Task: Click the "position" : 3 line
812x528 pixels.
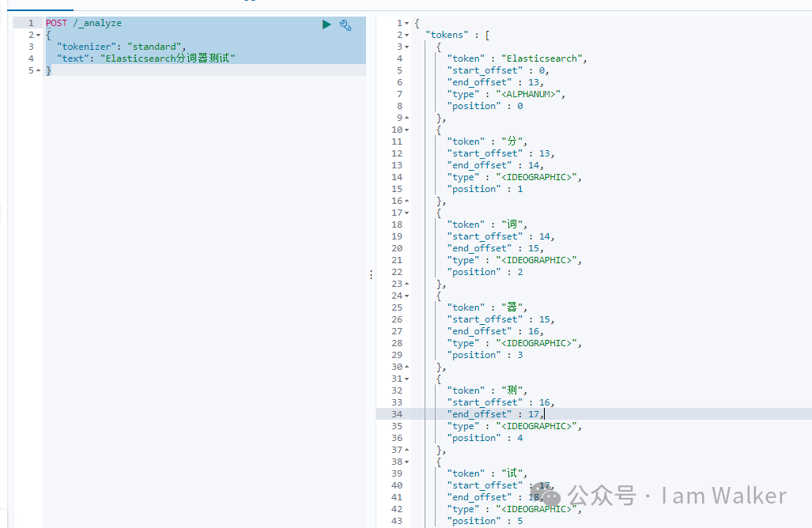Action: click(485, 355)
